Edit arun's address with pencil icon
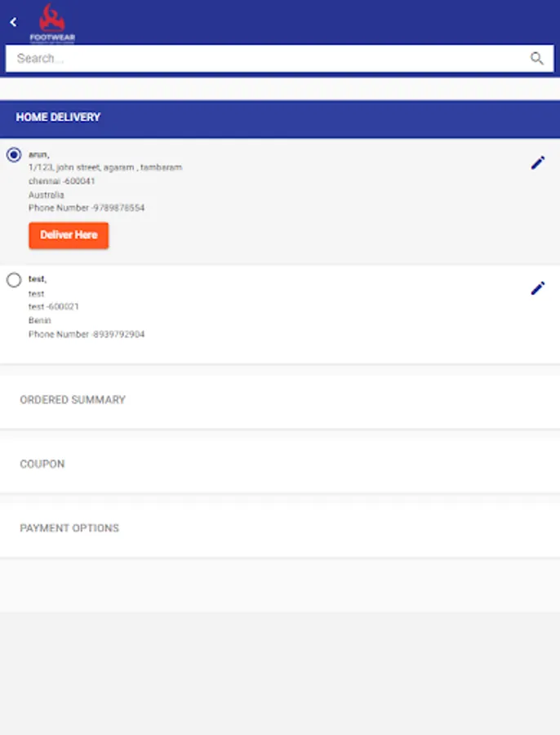The image size is (560, 735). click(x=537, y=163)
